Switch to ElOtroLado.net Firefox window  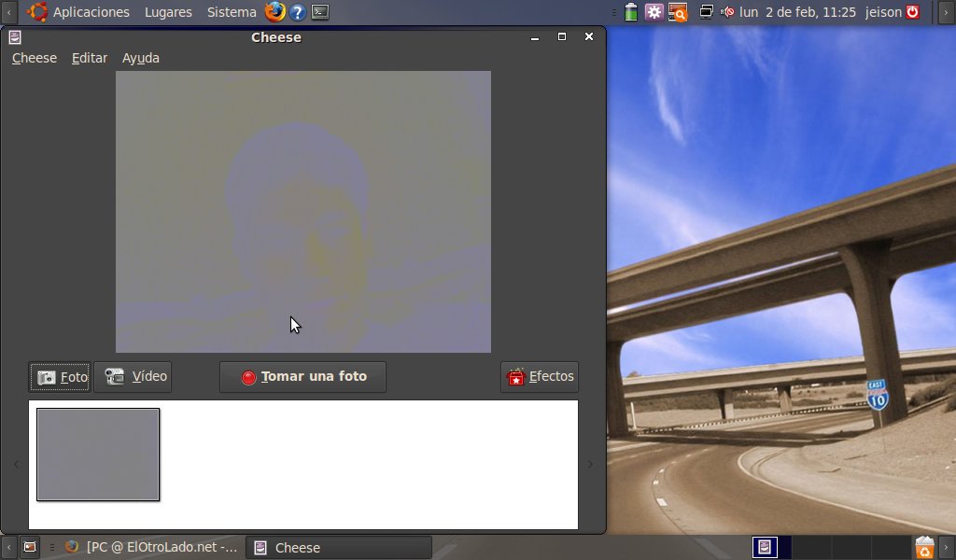click(150, 547)
